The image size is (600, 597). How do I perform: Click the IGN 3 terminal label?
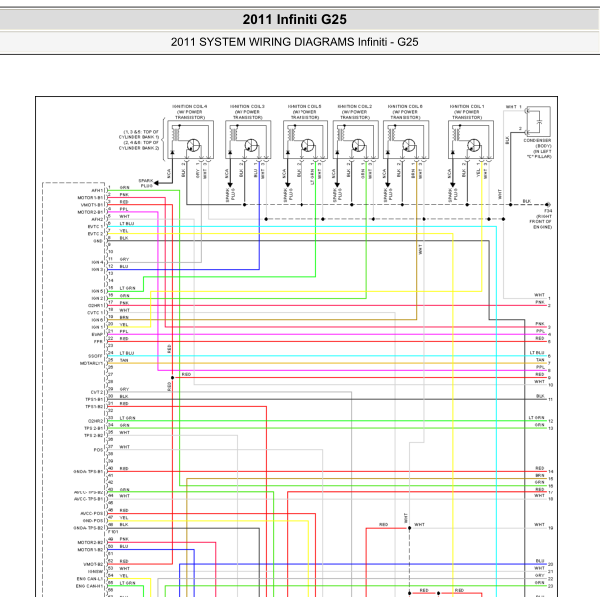[98, 269]
